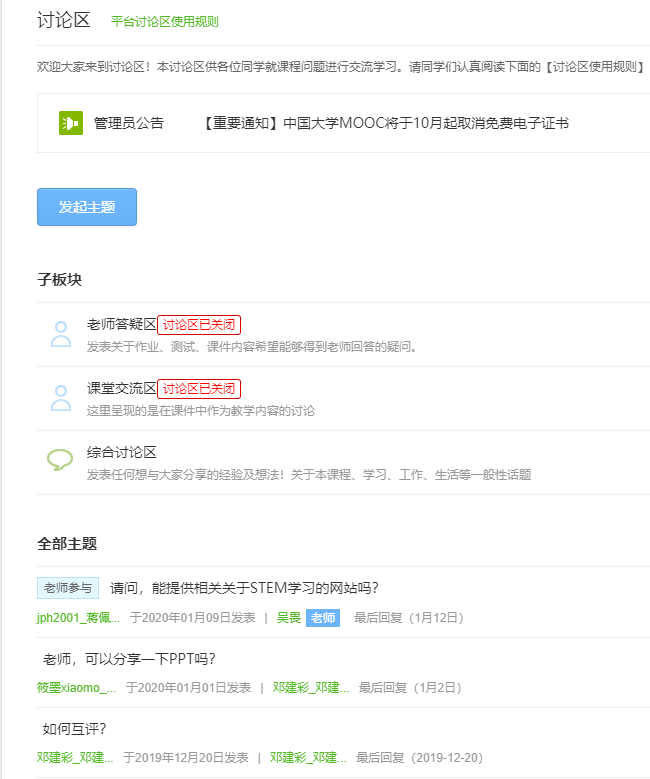Open author 邓建彩_邓建... of 如何互评 topic

pos(75,758)
